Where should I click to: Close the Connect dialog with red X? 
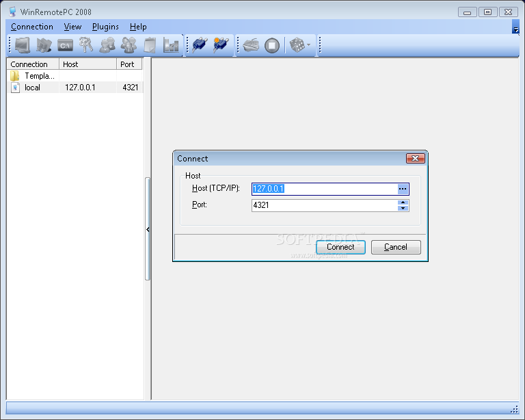[x=416, y=159]
